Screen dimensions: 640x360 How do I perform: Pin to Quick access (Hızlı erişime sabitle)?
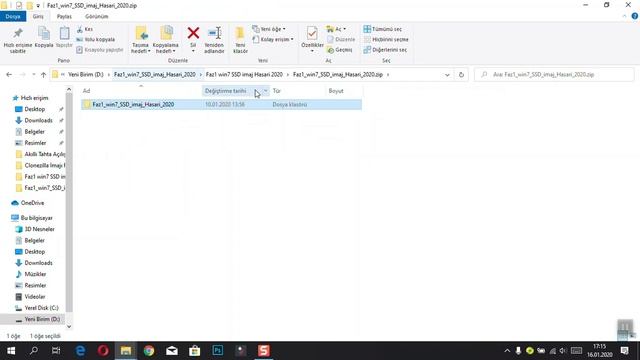tap(18, 40)
